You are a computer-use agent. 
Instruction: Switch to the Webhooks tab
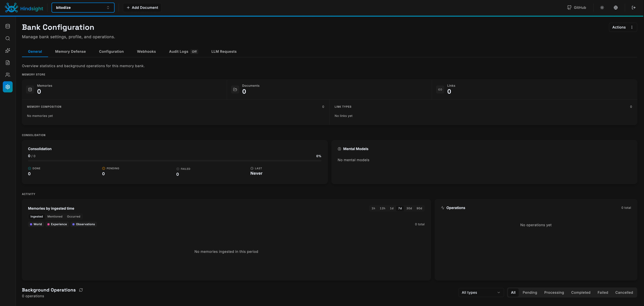pos(146,52)
